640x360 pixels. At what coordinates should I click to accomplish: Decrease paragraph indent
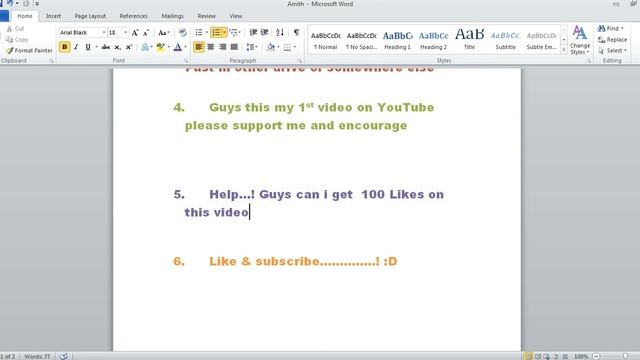click(x=253, y=32)
